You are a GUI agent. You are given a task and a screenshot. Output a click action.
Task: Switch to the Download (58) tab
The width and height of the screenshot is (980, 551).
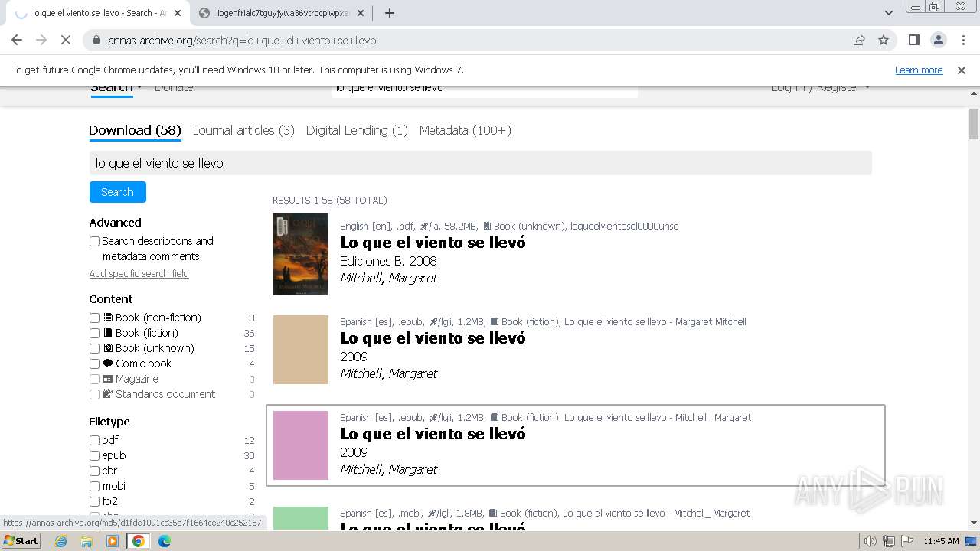(135, 130)
